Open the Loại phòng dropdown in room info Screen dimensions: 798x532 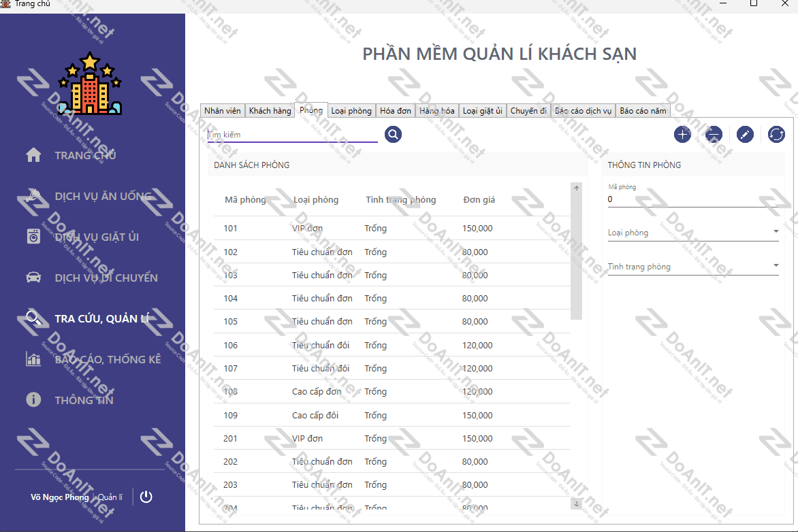[x=693, y=233]
